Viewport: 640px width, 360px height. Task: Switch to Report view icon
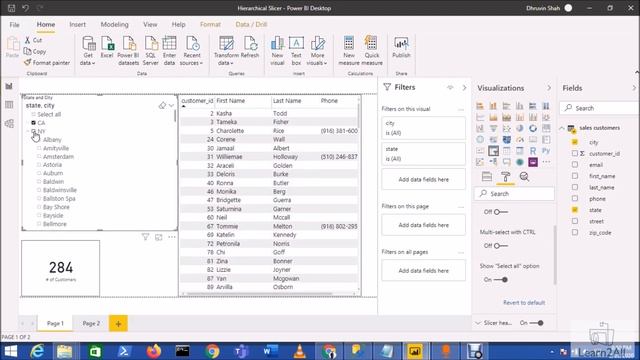point(9,86)
